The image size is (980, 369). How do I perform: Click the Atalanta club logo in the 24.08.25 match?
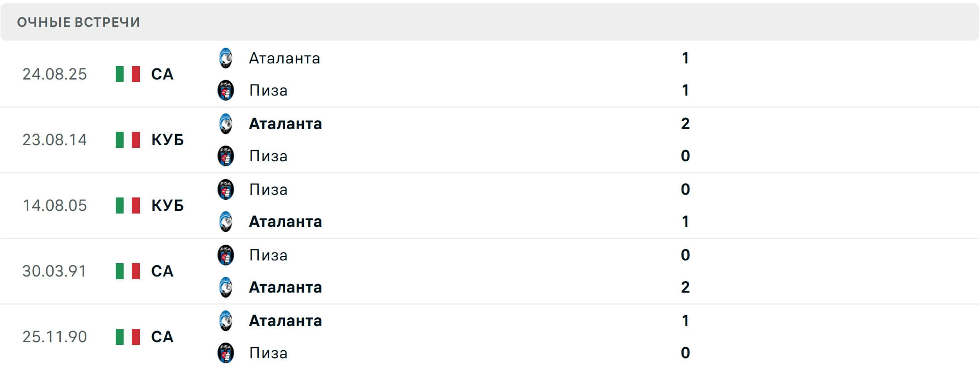pyautogui.click(x=226, y=58)
